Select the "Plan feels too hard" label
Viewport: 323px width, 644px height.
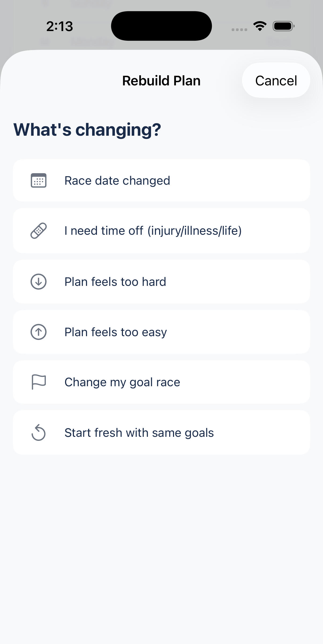point(115,282)
